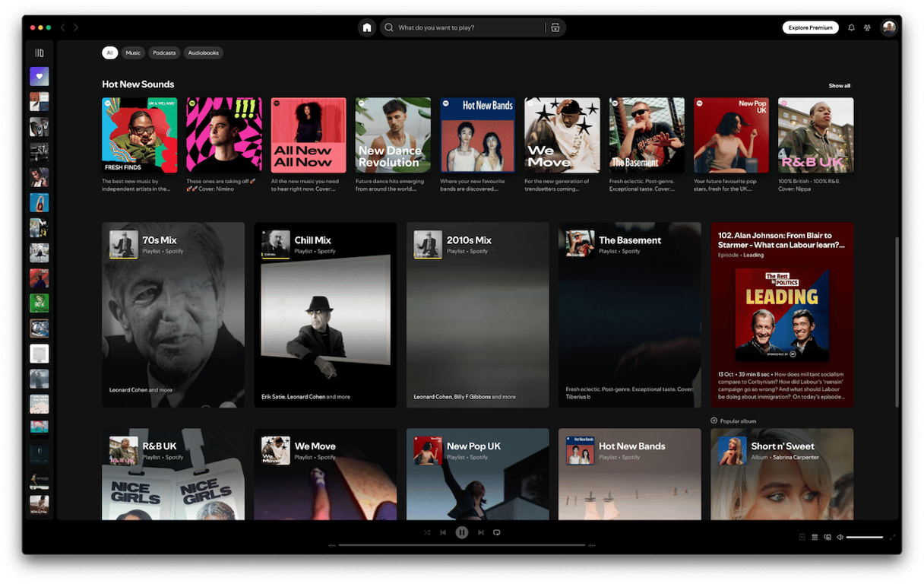The image size is (924, 584).
Task: Open the user profile menu
Action: pyautogui.click(x=888, y=27)
